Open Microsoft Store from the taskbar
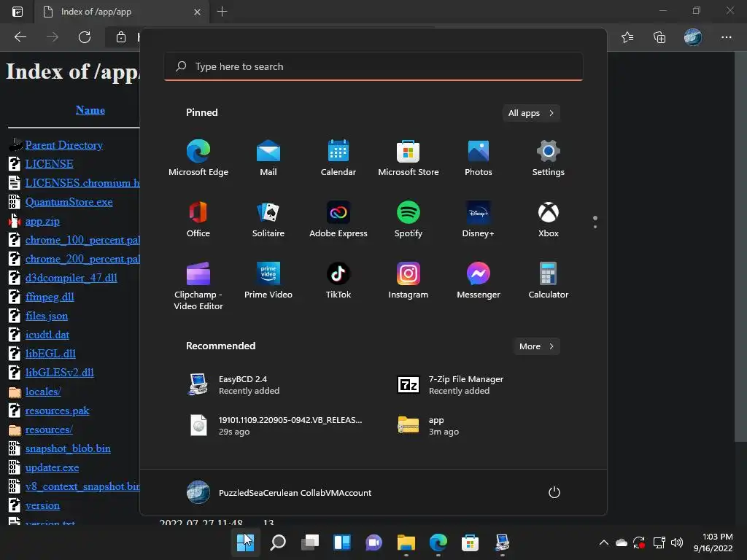 (470, 542)
